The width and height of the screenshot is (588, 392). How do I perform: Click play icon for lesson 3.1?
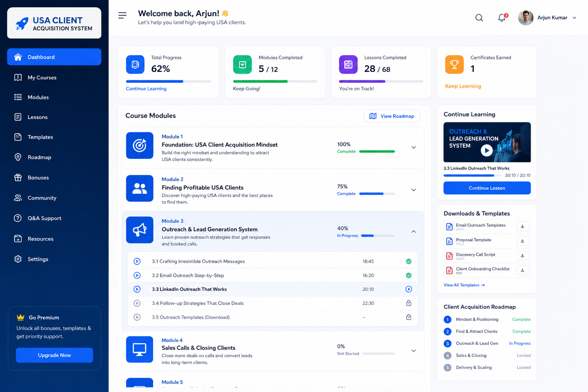tap(137, 261)
